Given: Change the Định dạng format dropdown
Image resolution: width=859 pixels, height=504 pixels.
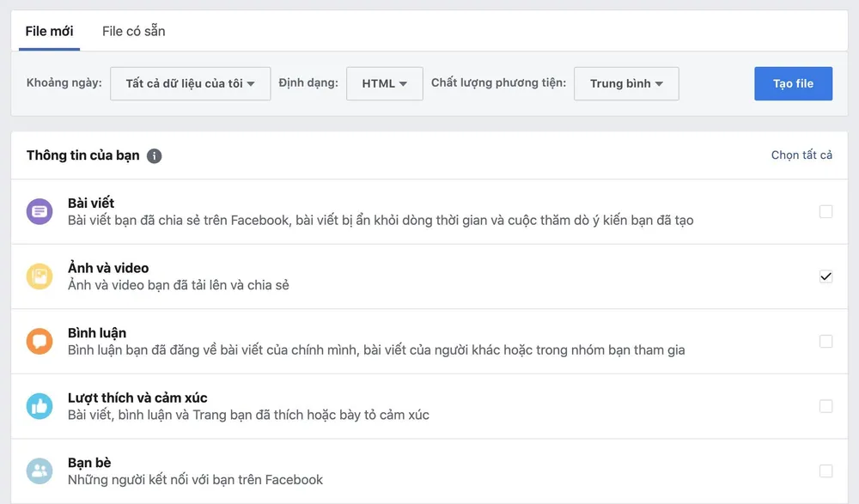Looking at the screenshot, I should pyautogui.click(x=384, y=83).
